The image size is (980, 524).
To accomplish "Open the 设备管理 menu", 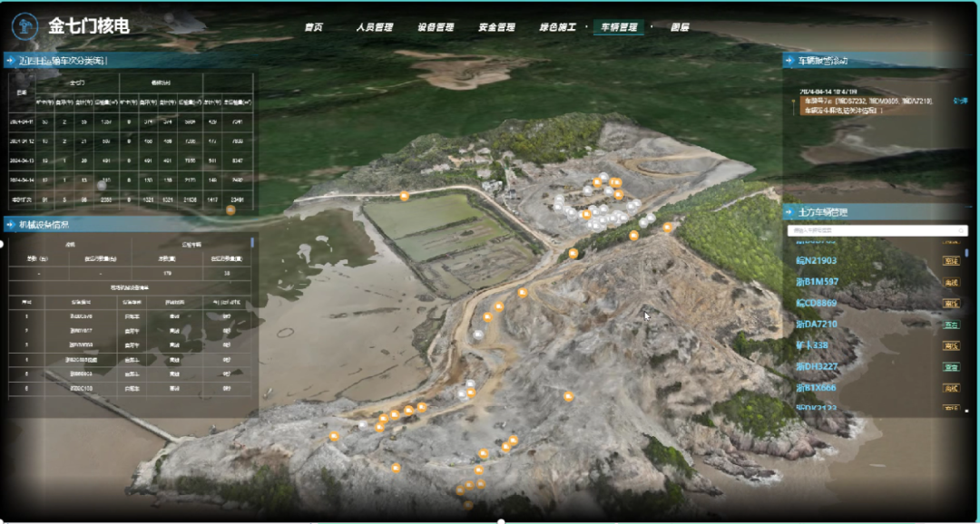I will pyautogui.click(x=436, y=27).
